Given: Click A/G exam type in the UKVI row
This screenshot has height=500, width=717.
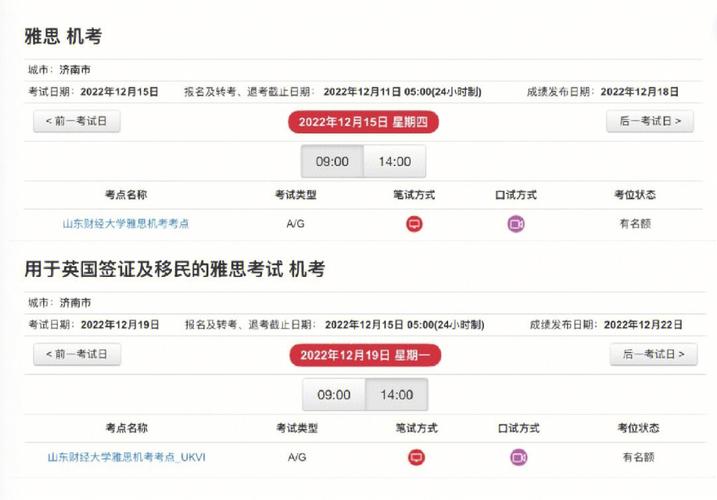Looking at the screenshot, I should (297, 457).
